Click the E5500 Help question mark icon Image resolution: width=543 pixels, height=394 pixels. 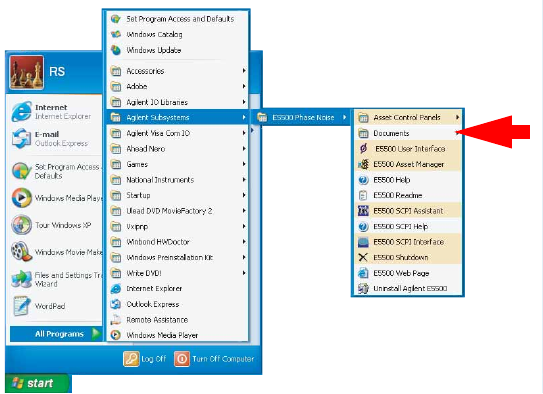(x=363, y=180)
